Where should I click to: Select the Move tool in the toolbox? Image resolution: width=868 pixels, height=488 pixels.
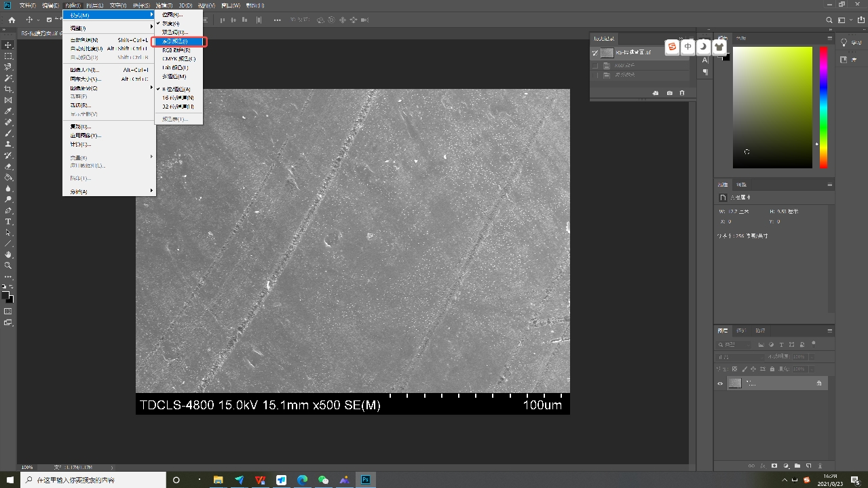(x=8, y=45)
